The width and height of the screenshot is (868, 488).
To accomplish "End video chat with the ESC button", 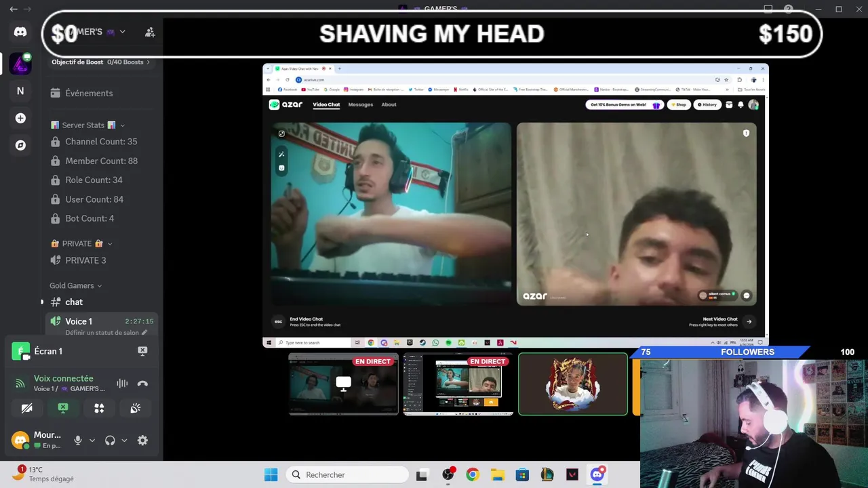I will coord(278,322).
